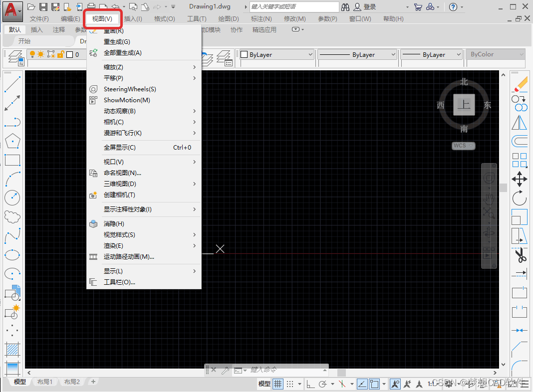Open the ByLayer color dropdown
This screenshot has height=392, width=533.
click(276, 55)
